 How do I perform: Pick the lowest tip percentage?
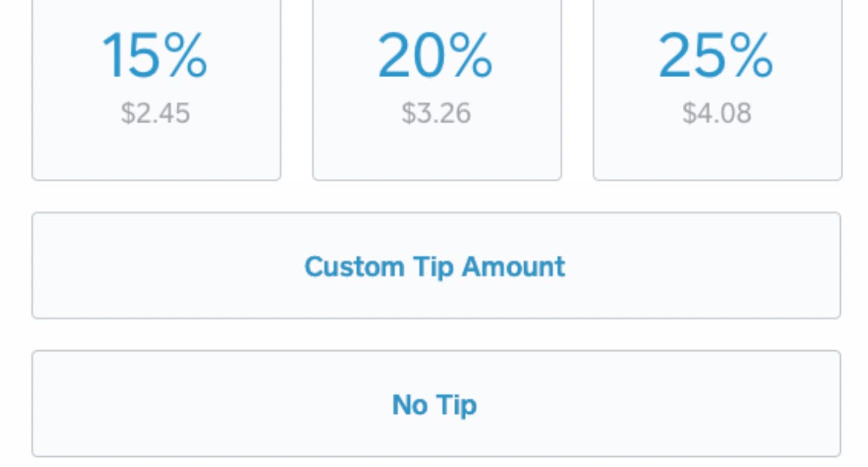tap(156, 78)
